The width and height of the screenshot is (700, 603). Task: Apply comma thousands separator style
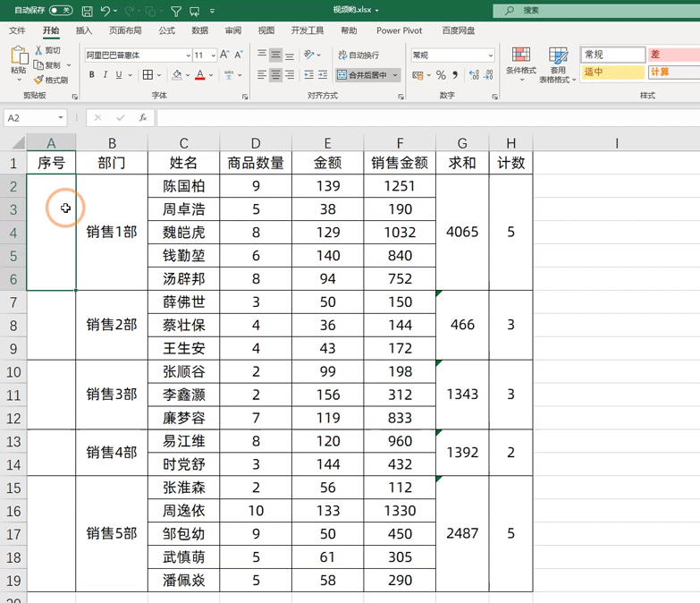[455, 75]
